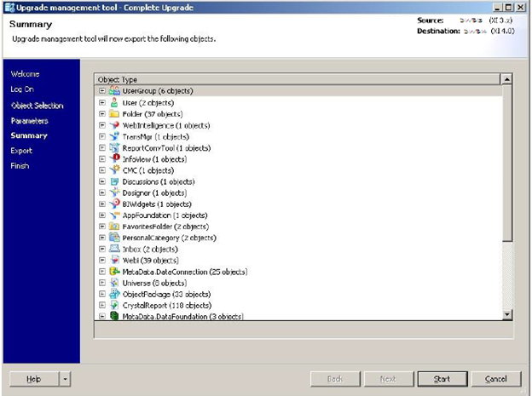Click the Inbox icon in the list

pos(114,249)
